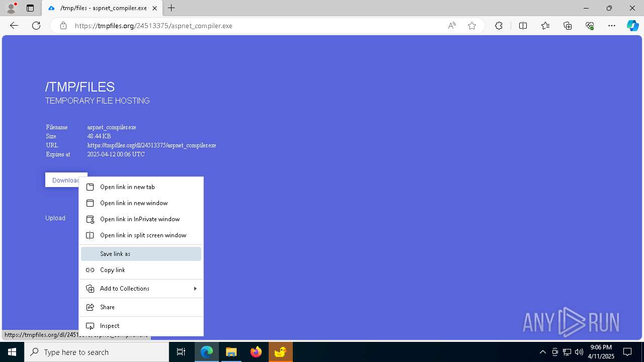
Task: Open File Explorer from the taskbar
Action: pos(231,352)
